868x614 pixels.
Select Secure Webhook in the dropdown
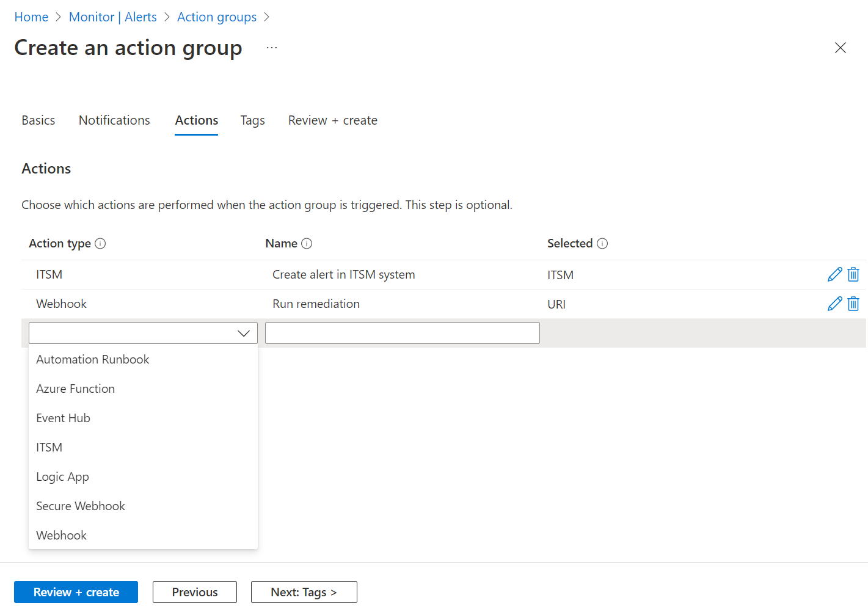pos(81,506)
